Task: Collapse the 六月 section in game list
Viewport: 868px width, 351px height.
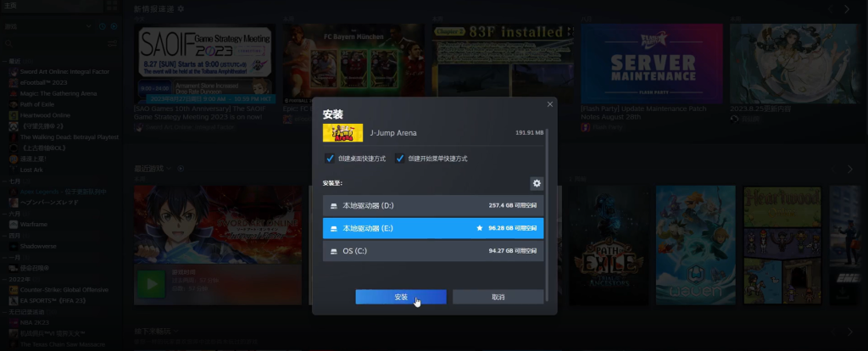Action: (x=4, y=214)
